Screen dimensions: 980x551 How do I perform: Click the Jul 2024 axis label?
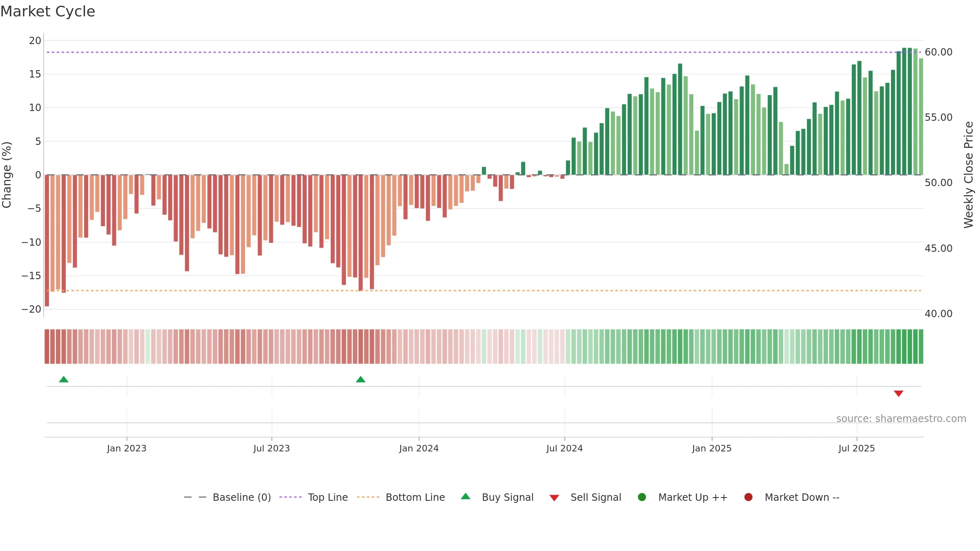click(x=565, y=449)
